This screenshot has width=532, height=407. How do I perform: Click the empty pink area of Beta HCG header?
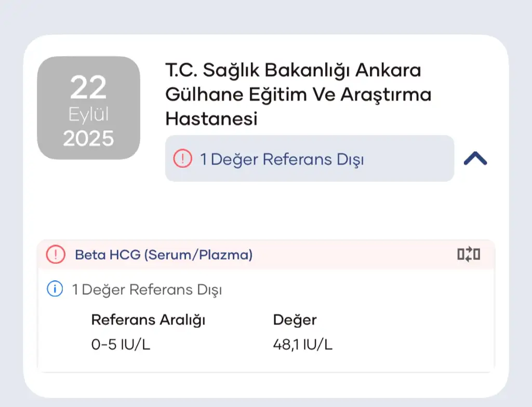click(x=353, y=254)
